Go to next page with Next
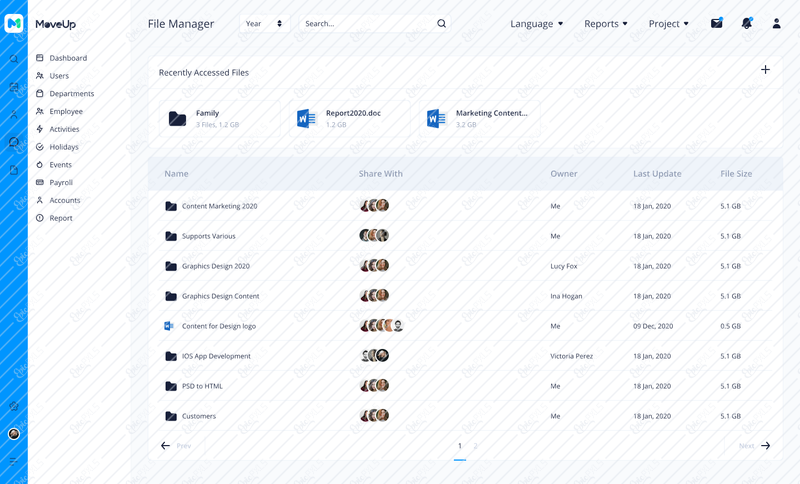This screenshot has width=800, height=484. coord(755,446)
